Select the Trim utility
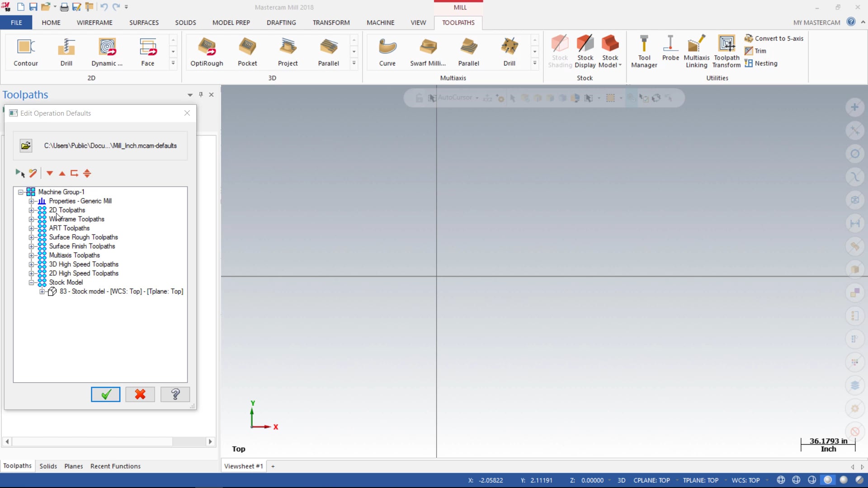The width and height of the screenshot is (868, 488). click(755, 51)
